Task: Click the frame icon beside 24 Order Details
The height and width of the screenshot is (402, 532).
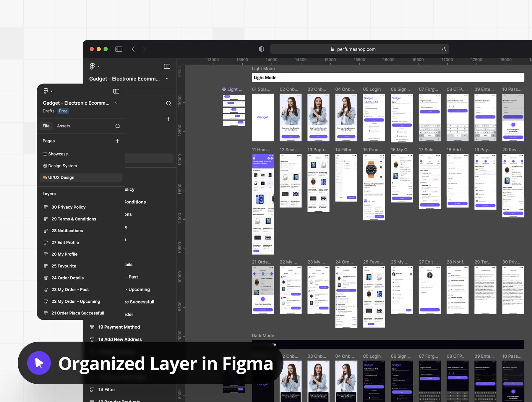Action: point(46,278)
